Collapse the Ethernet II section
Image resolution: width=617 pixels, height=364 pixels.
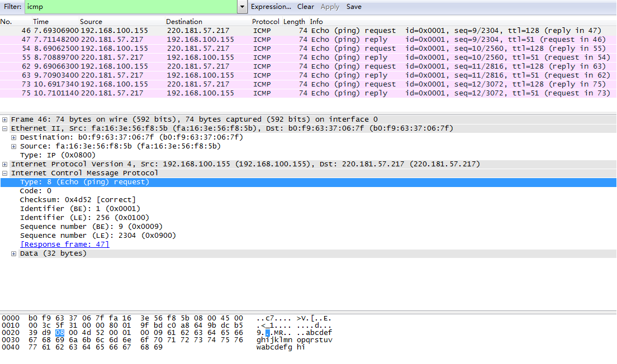point(4,128)
